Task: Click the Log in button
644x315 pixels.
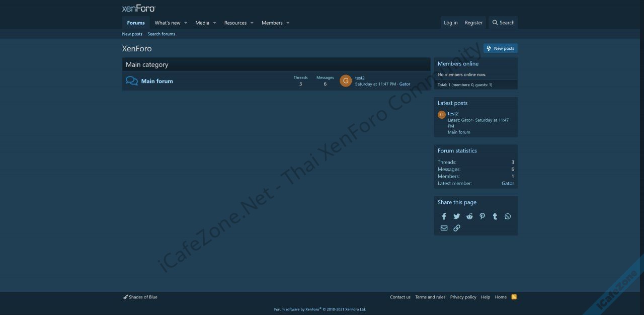Action: (451, 23)
